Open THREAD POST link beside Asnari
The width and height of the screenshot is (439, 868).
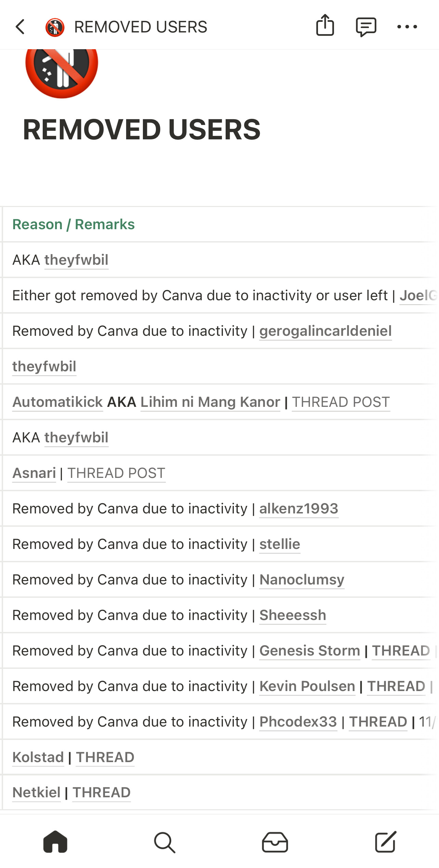(x=117, y=473)
